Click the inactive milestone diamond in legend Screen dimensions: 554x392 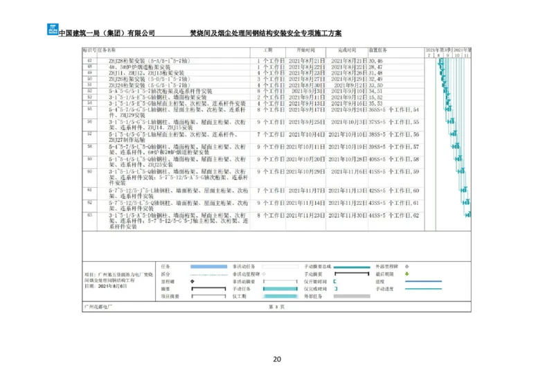pos(265,274)
